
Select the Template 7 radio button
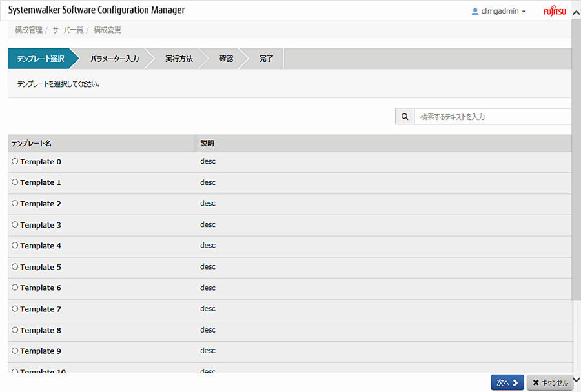[x=15, y=308]
